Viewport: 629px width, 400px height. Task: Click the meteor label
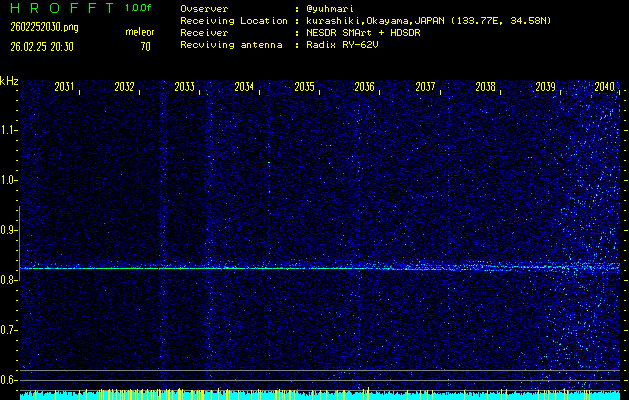[139, 32]
